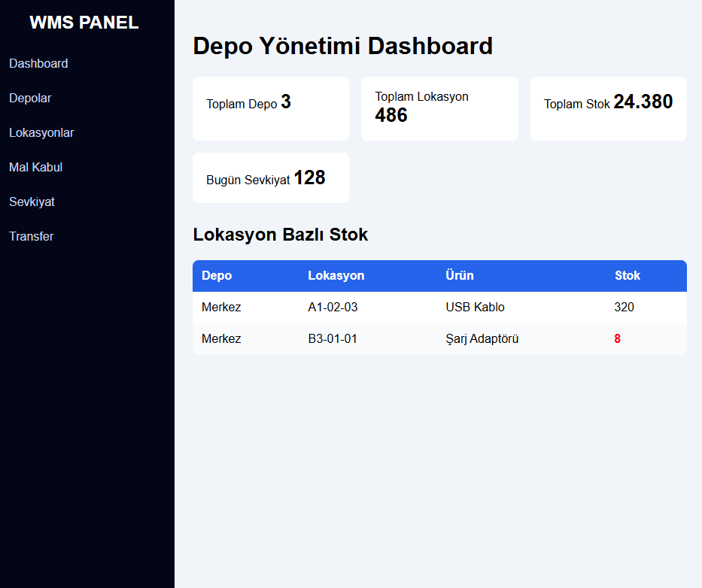Open the Dashboard sidebar link
The width and height of the screenshot is (702, 588).
(38, 64)
